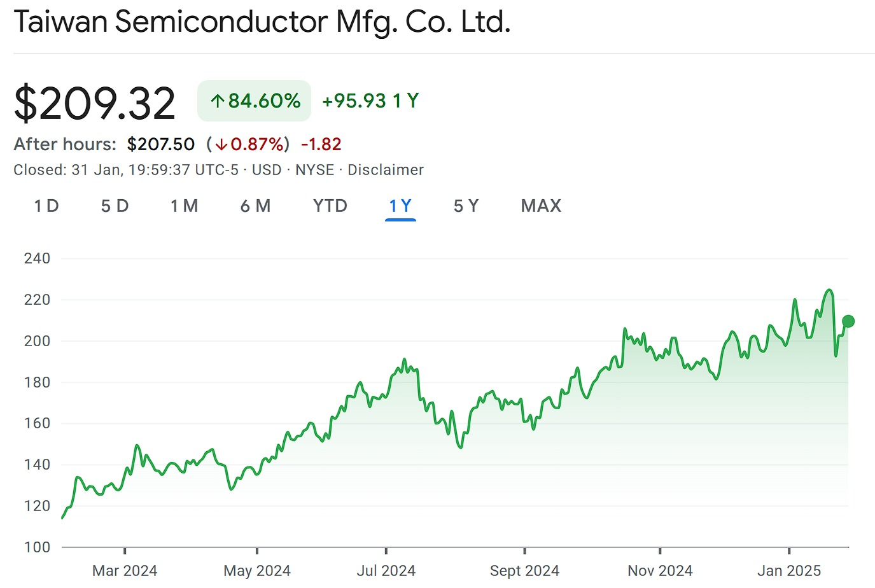Click the USD currency label
Screen dimensions: 875x588
pos(267,170)
